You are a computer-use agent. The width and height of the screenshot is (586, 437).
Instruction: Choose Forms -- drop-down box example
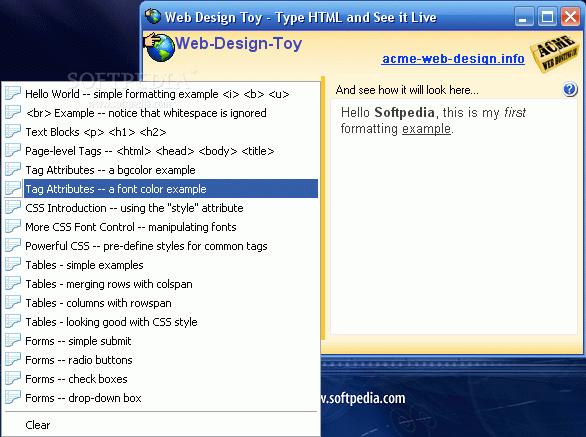tap(161, 398)
